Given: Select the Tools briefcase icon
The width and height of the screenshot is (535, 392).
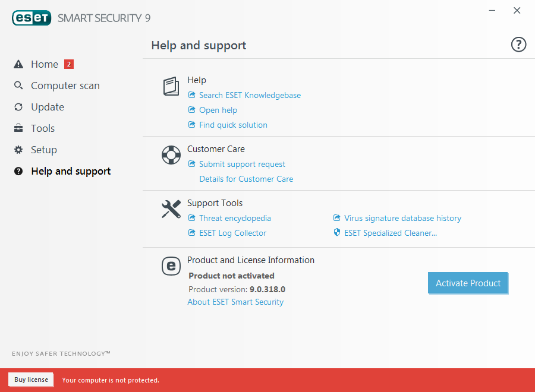Looking at the screenshot, I should pos(17,128).
